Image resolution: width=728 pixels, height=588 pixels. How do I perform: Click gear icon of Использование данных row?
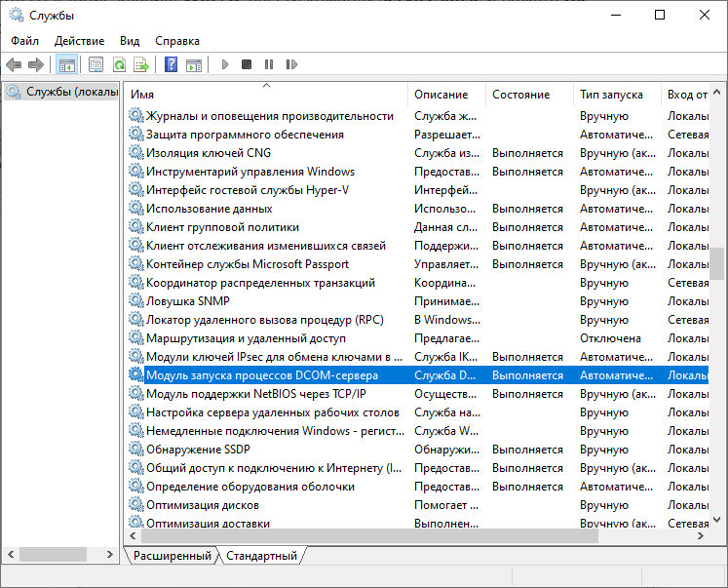pos(136,209)
